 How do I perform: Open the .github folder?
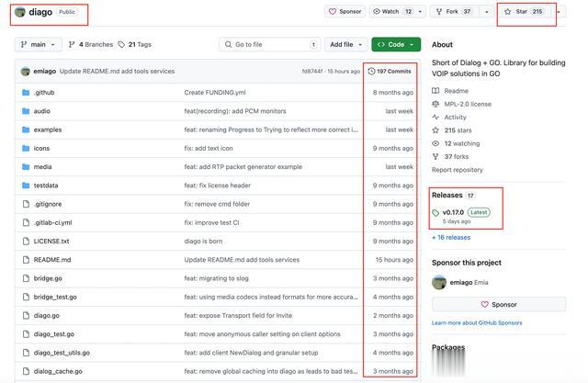(x=44, y=93)
